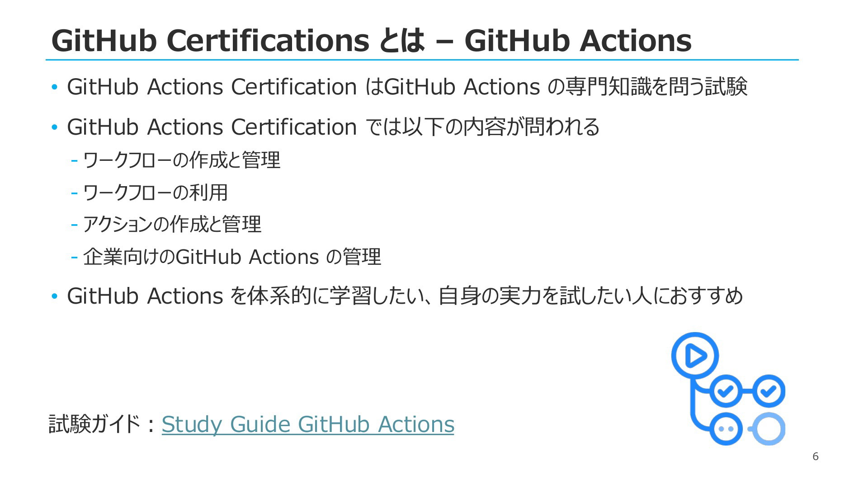Open the Study Guide GitHub Actions link
The image size is (868, 488).
tap(308, 424)
